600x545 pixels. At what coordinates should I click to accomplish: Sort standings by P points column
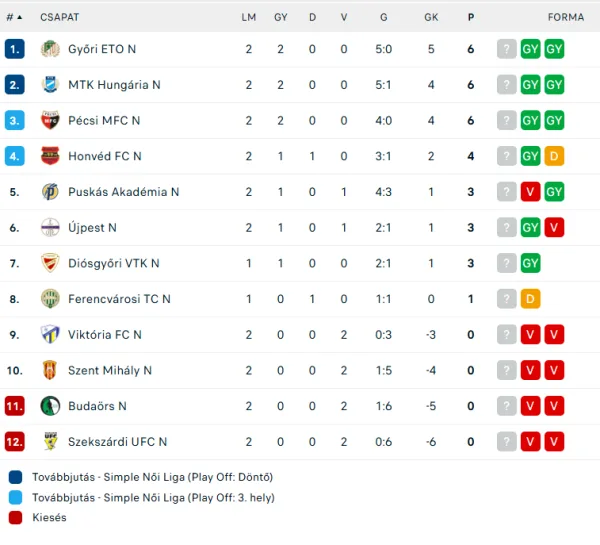(470, 17)
